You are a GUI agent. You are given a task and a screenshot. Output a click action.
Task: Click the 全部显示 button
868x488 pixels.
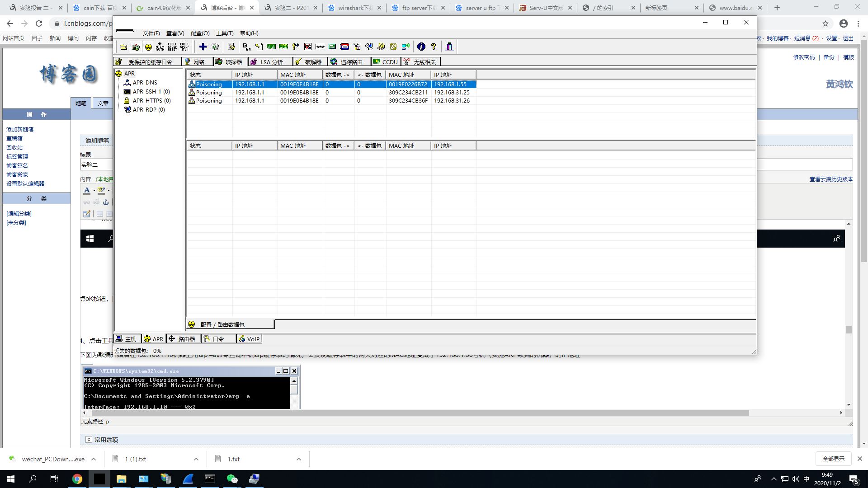click(x=833, y=459)
